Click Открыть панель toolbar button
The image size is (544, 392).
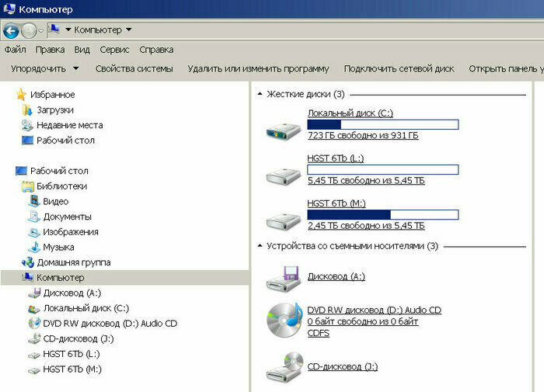click(x=506, y=68)
